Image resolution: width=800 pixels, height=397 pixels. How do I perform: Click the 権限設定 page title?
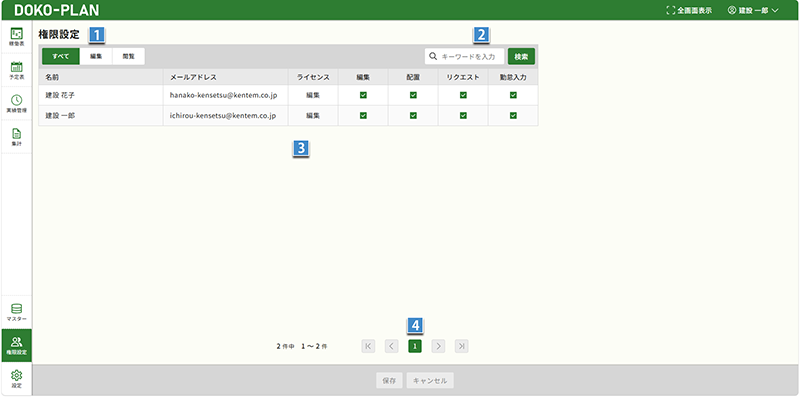tap(59, 35)
